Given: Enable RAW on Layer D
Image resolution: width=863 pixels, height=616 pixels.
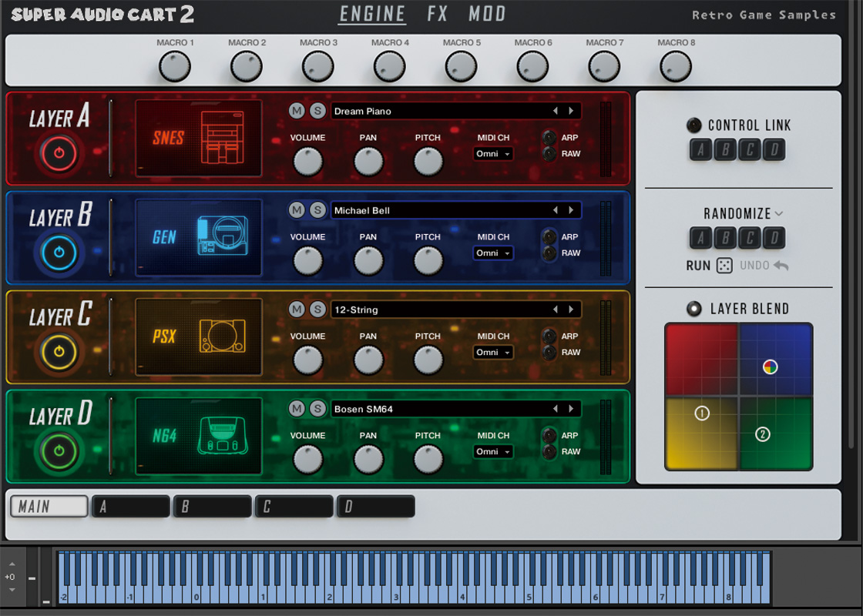Looking at the screenshot, I should (549, 451).
